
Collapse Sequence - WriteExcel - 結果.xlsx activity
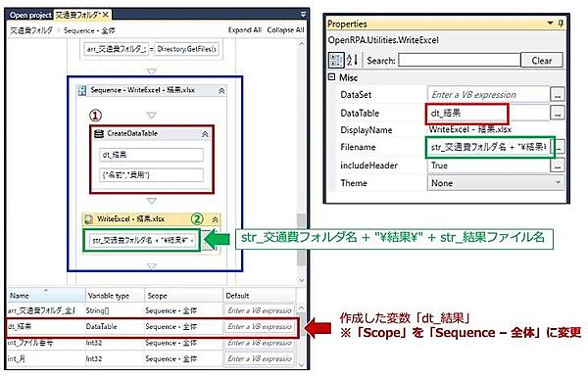click(x=221, y=91)
